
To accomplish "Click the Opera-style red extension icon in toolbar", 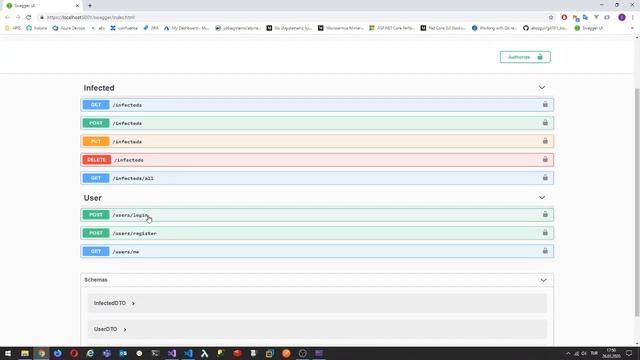I will pyautogui.click(x=564, y=18).
